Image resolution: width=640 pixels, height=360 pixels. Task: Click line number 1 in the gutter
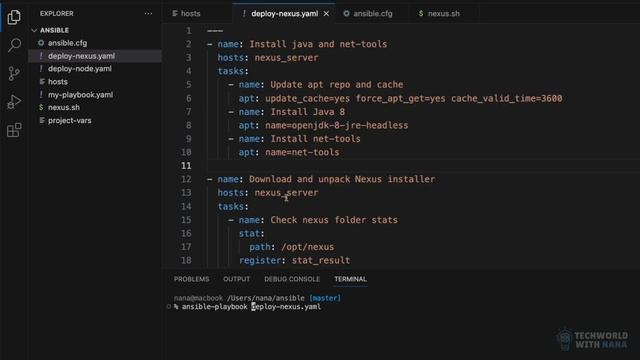(x=189, y=31)
